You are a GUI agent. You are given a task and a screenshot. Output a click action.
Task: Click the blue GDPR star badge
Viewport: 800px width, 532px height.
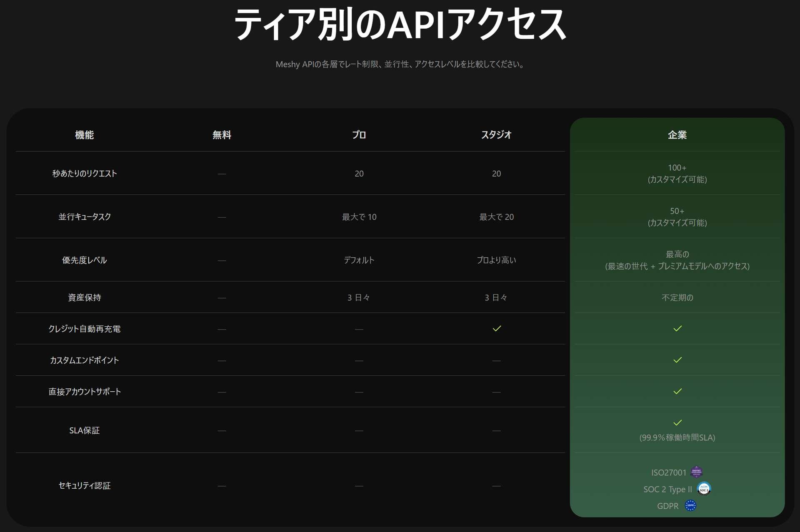(690, 506)
